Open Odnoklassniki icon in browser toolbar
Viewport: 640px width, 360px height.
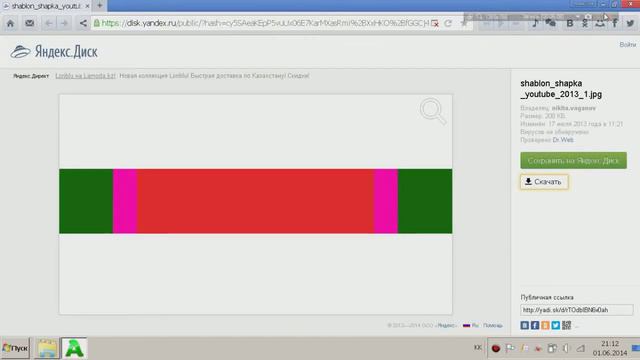click(x=585, y=23)
